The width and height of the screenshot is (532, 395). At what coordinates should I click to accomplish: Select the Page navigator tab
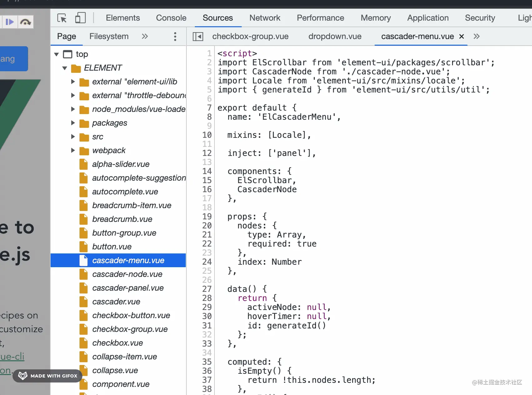(66, 36)
